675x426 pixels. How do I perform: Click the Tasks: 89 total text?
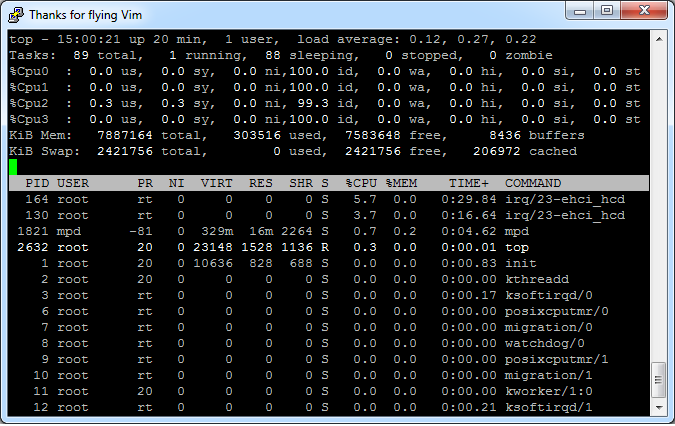click(75, 56)
